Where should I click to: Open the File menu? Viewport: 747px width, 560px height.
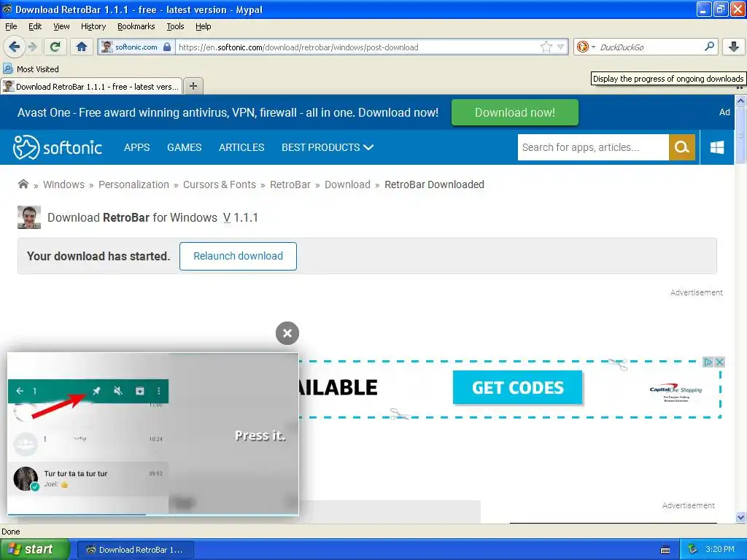[11, 26]
